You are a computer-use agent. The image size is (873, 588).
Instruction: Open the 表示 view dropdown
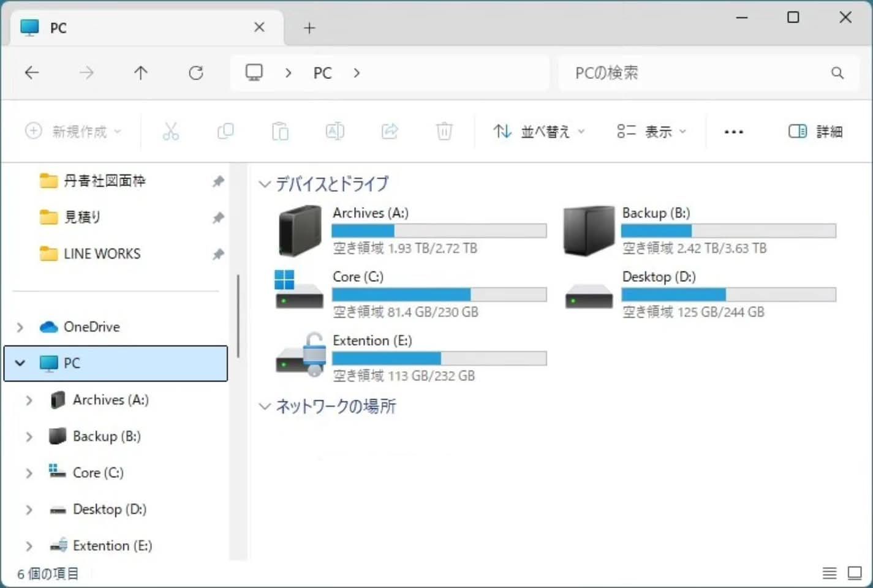(652, 131)
